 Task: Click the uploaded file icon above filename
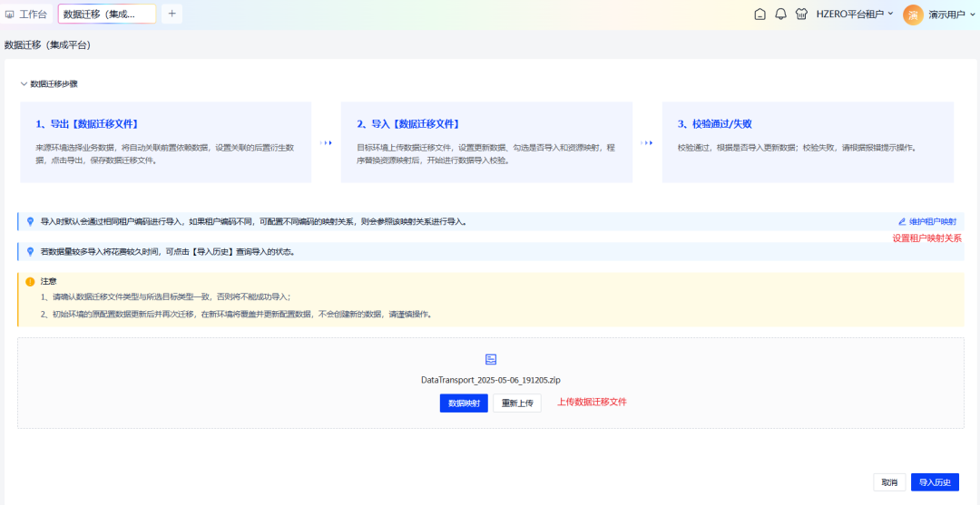[491, 360]
